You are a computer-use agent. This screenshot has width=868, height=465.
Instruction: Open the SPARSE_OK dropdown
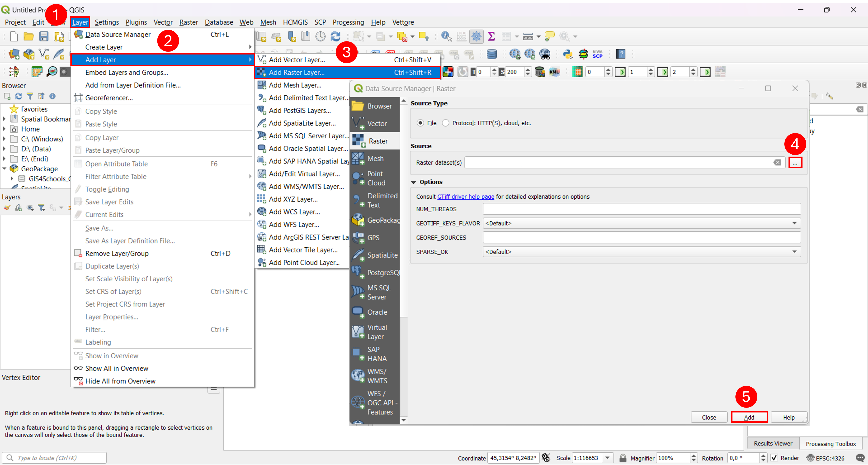642,252
